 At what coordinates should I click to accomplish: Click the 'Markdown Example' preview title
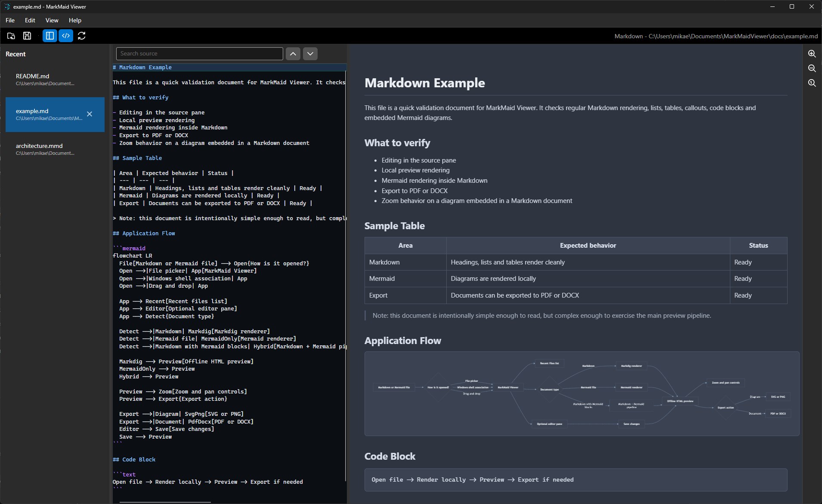click(425, 83)
